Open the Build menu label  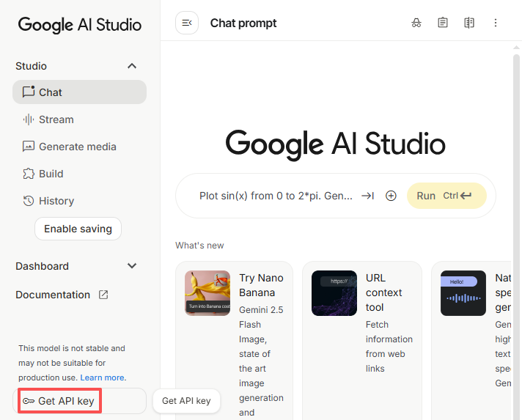(x=51, y=174)
